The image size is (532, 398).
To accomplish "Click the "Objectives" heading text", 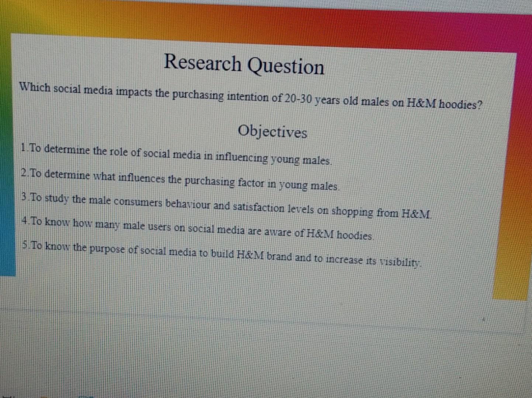I will [x=273, y=132].
